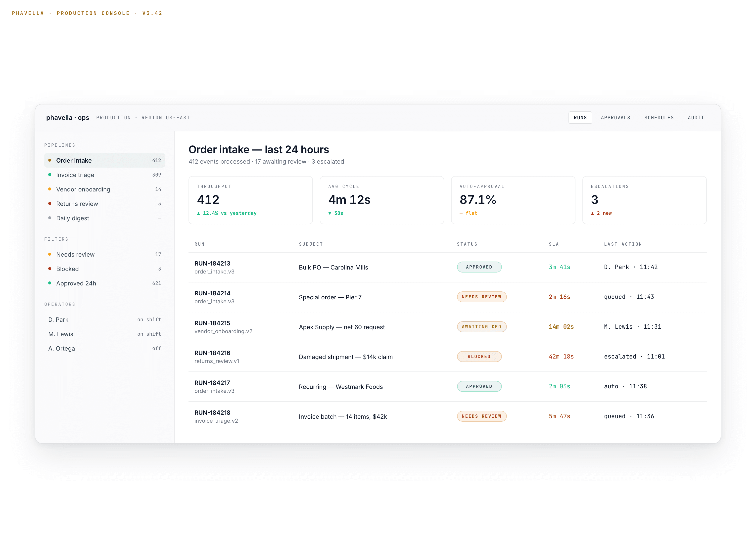Click subject Invoice batch — 14 items, $42k
The width and height of the screenshot is (756, 547).
tap(343, 416)
